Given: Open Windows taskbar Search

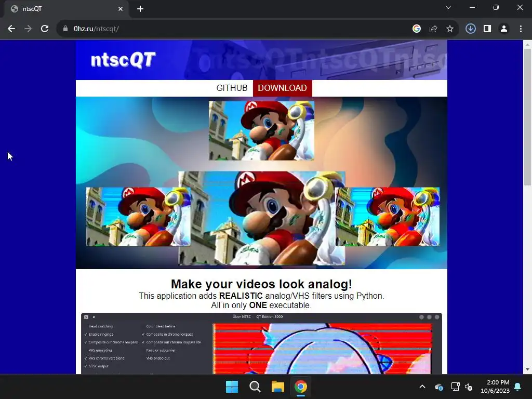Looking at the screenshot, I should click(x=255, y=387).
